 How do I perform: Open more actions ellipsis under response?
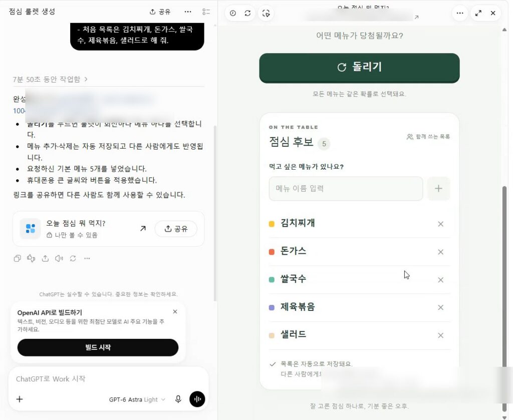point(87,258)
